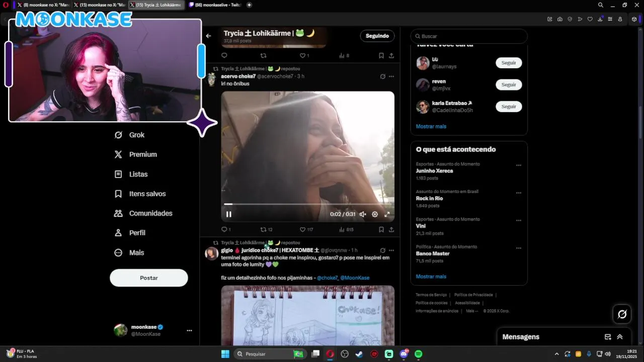Mute the video volume

[363, 214]
